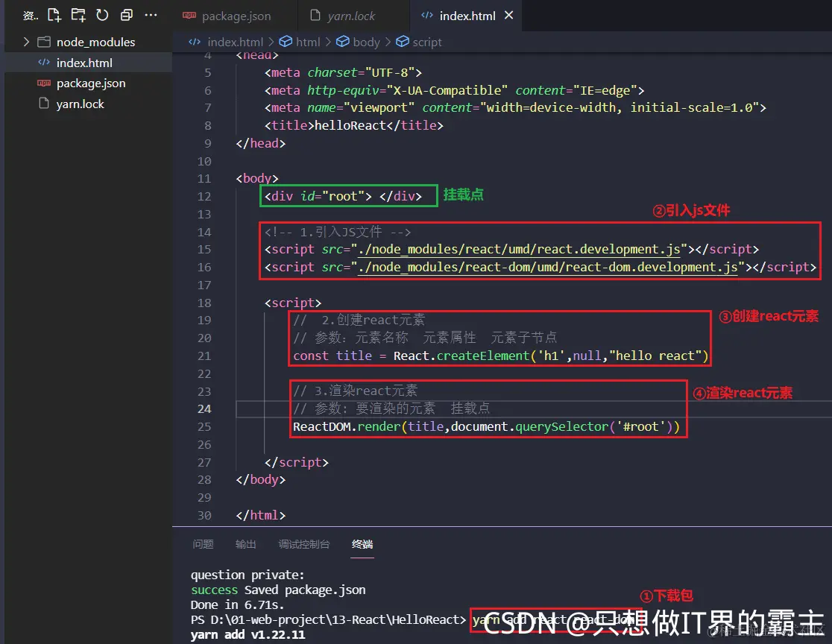The image size is (832, 644).
Task: Switch to the package.json editor tab
Action: click(x=236, y=16)
